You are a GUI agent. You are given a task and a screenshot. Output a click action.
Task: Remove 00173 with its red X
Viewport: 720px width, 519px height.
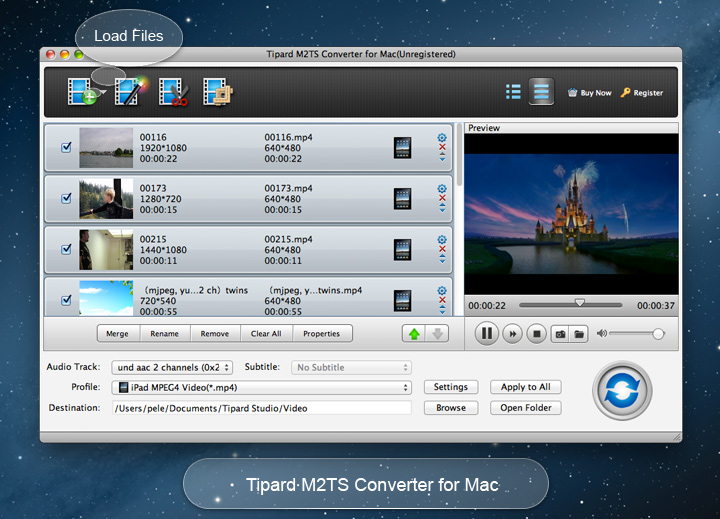(x=442, y=198)
